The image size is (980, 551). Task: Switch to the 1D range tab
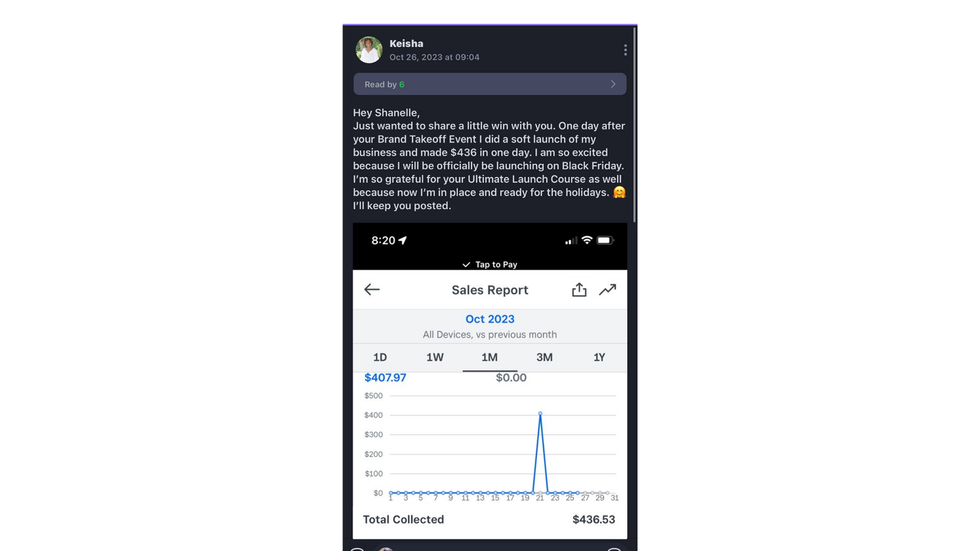coord(380,357)
